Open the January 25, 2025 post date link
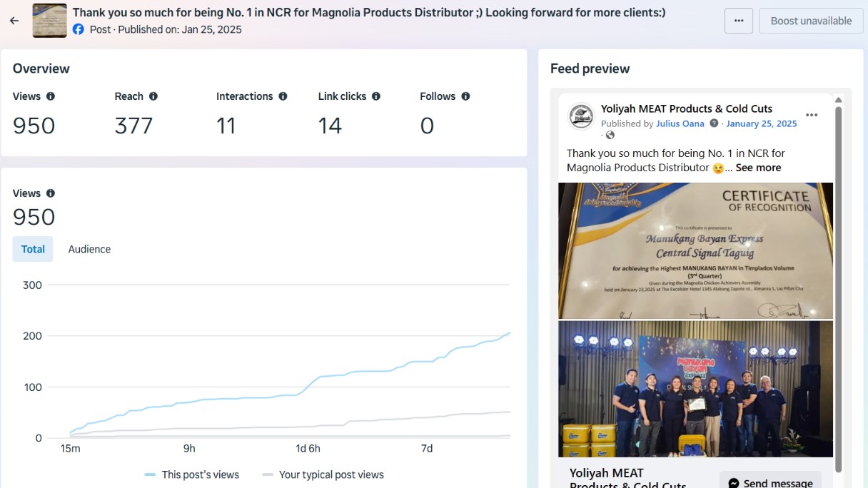The image size is (868, 488). click(762, 123)
